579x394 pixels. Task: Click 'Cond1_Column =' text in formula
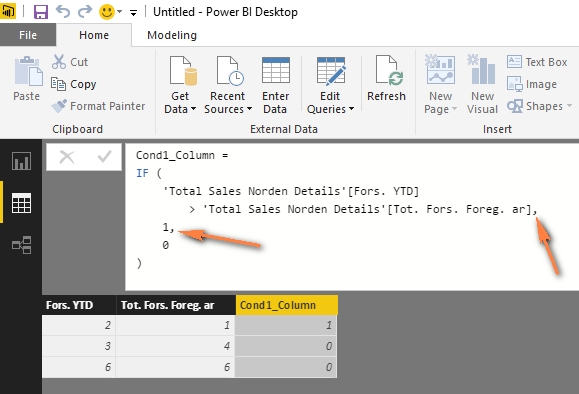(182, 155)
